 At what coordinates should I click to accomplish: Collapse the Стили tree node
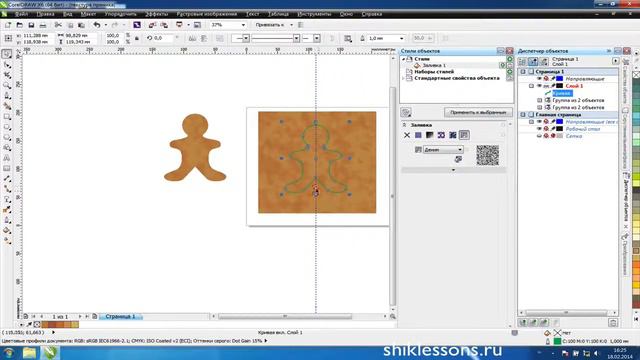[403, 59]
